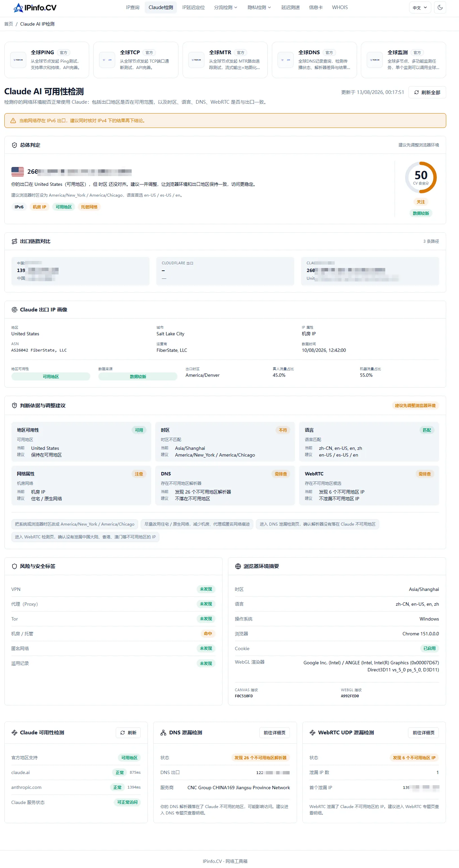
Task: Open the 全球PING tool card icon
Action: pyautogui.click(x=18, y=60)
